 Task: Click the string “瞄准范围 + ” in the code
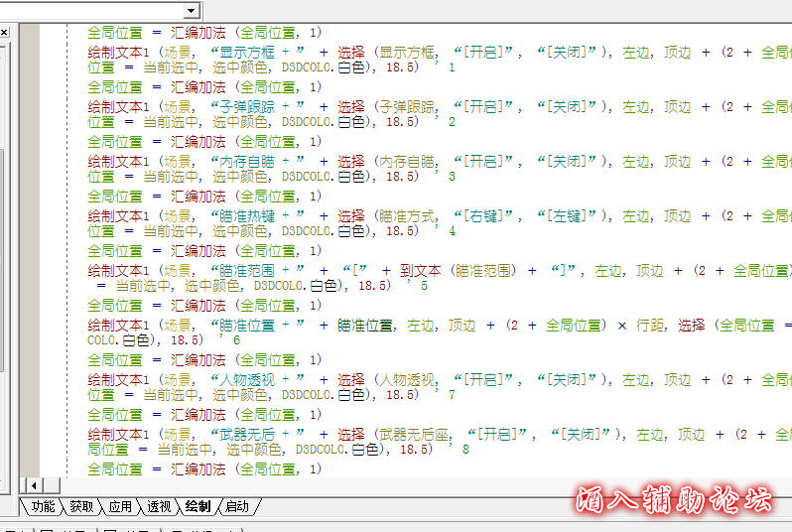click(258, 270)
